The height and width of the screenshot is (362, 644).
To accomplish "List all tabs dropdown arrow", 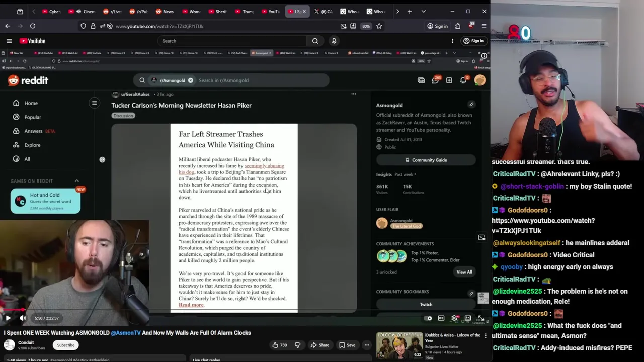I will [x=423, y=11].
